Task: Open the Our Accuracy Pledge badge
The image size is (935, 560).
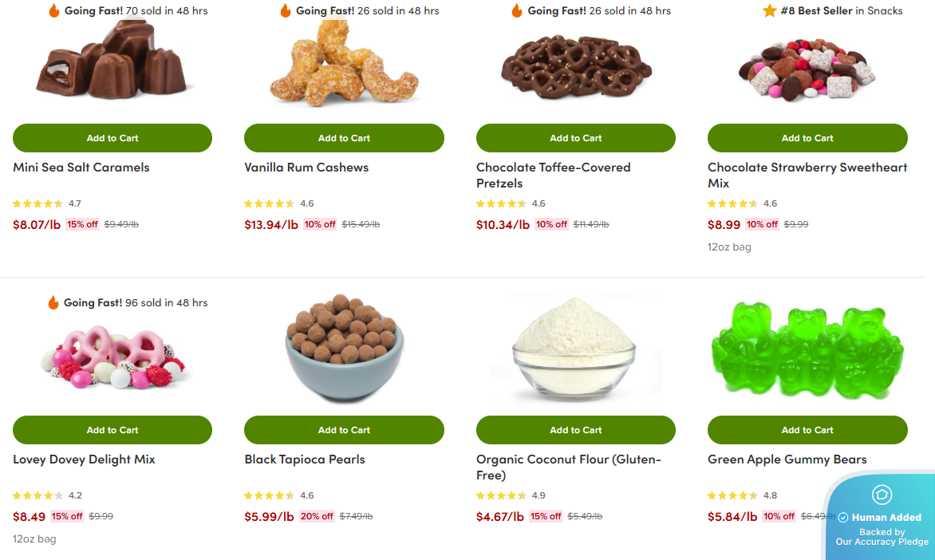Action: click(x=882, y=537)
